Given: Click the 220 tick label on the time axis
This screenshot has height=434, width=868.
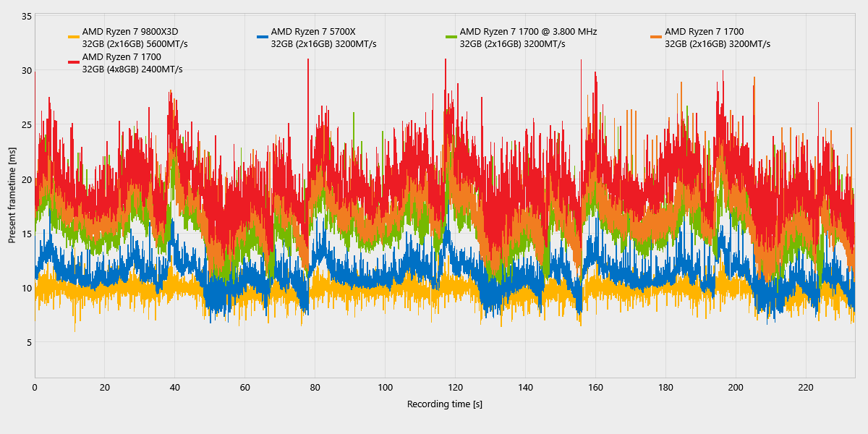Looking at the screenshot, I should 806,387.
